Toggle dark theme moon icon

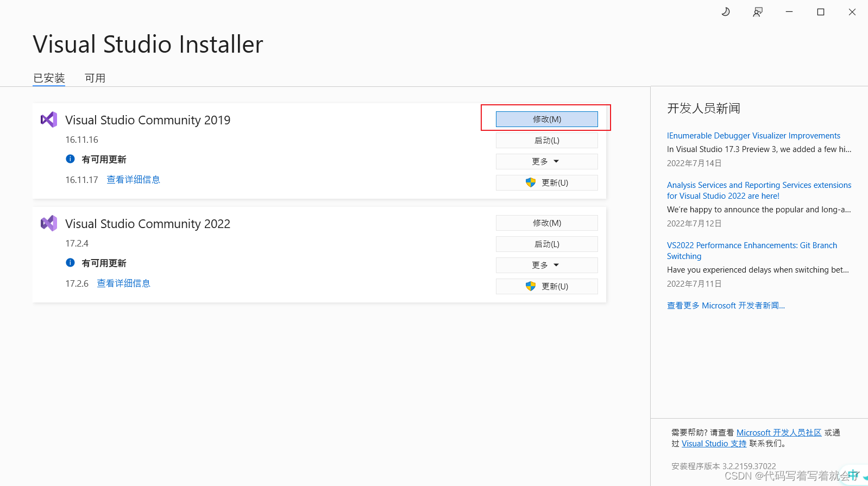click(726, 12)
